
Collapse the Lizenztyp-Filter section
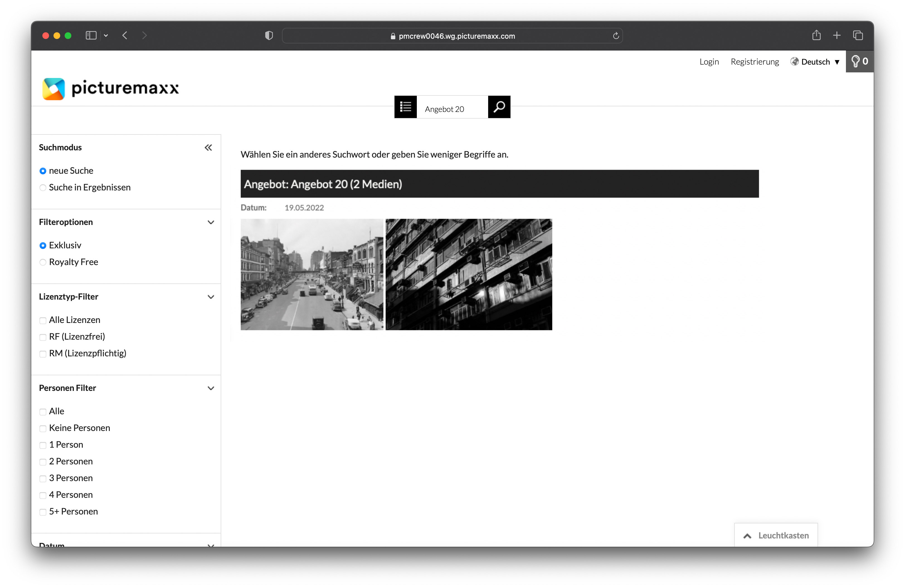point(211,297)
